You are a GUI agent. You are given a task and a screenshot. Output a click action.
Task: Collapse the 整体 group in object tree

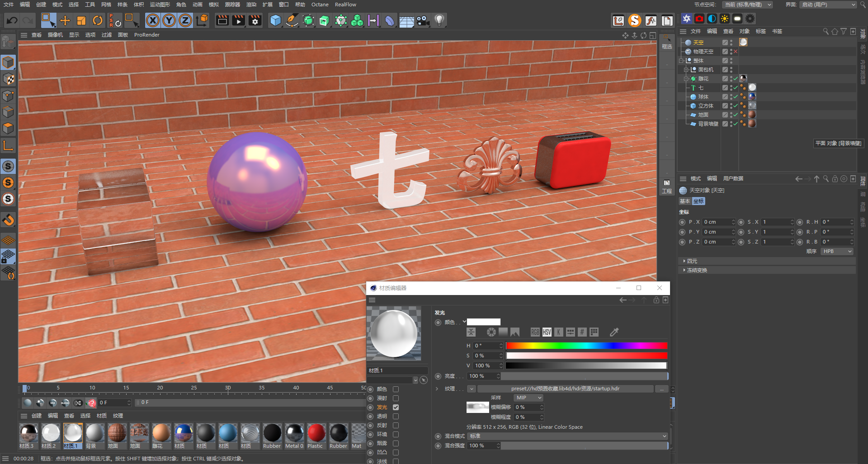681,61
